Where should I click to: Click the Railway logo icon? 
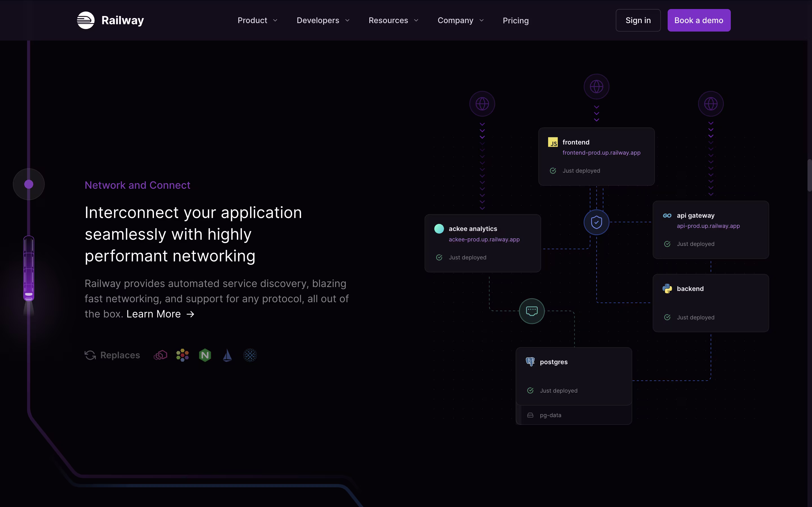(85, 21)
